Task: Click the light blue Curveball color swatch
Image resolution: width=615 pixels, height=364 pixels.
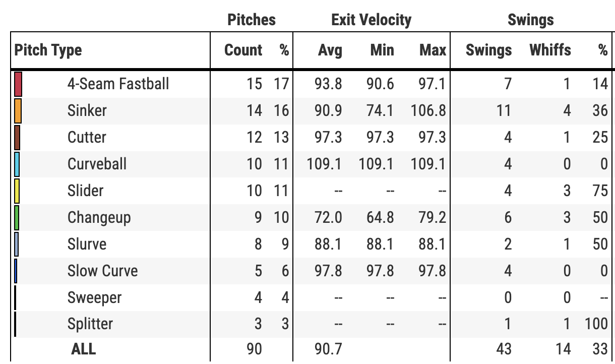Action: [18, 164]
